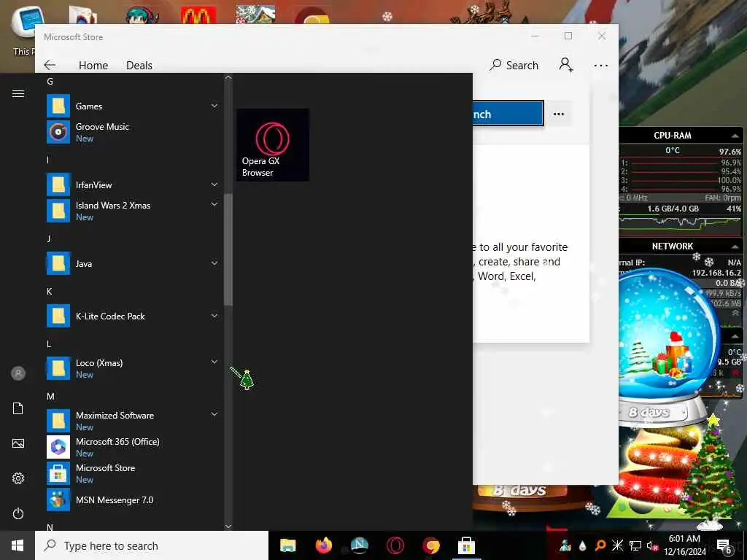Click the app list scrollbar thumb
Screen dimensions: 747x560
(x=228, y=249)
